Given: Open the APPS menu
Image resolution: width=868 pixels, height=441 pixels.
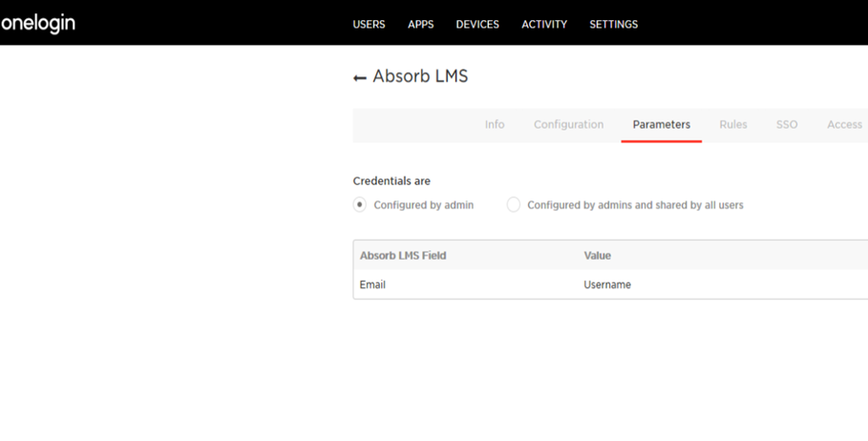Looking at the screenshot, I should coord(421,25).
